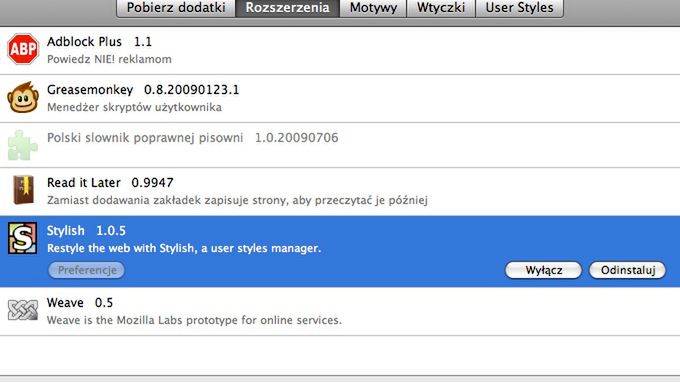Open the User Styles tab

(520, 8)
